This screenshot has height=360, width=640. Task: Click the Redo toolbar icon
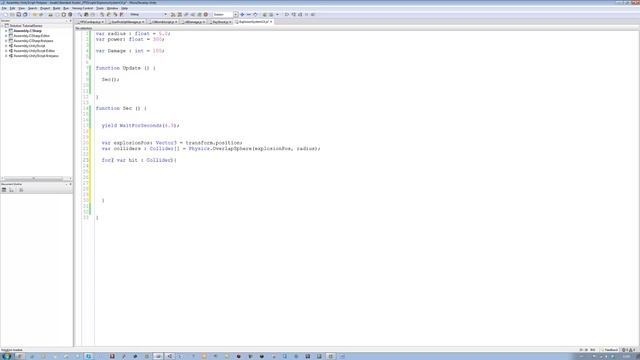tap(41, 14)
